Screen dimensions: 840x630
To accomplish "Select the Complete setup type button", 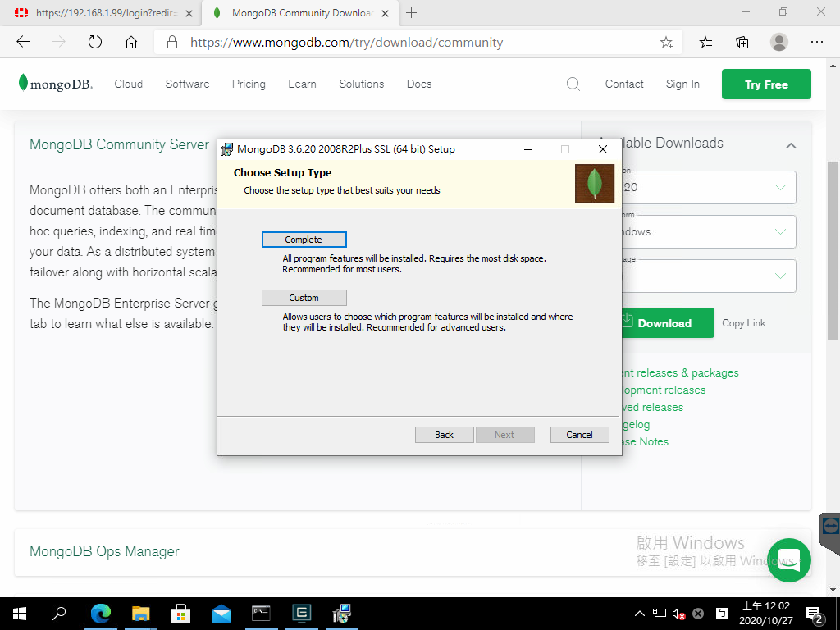I will click(x=304, y=240).
